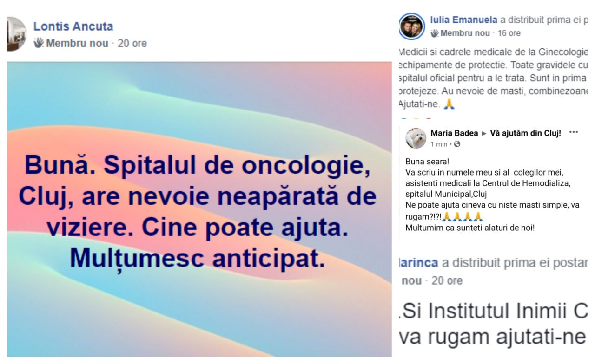Image resolution: width=595 pixels, height=364 pixels.
Task: Click the '1 min' timestamp on Maria's post
Action: tap(439, 144)
